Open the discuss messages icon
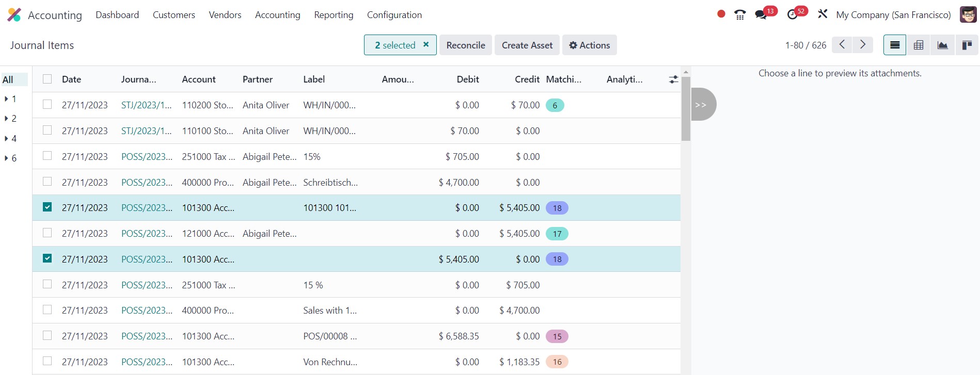This screenshot has width=980, height=375. point(761,15)
